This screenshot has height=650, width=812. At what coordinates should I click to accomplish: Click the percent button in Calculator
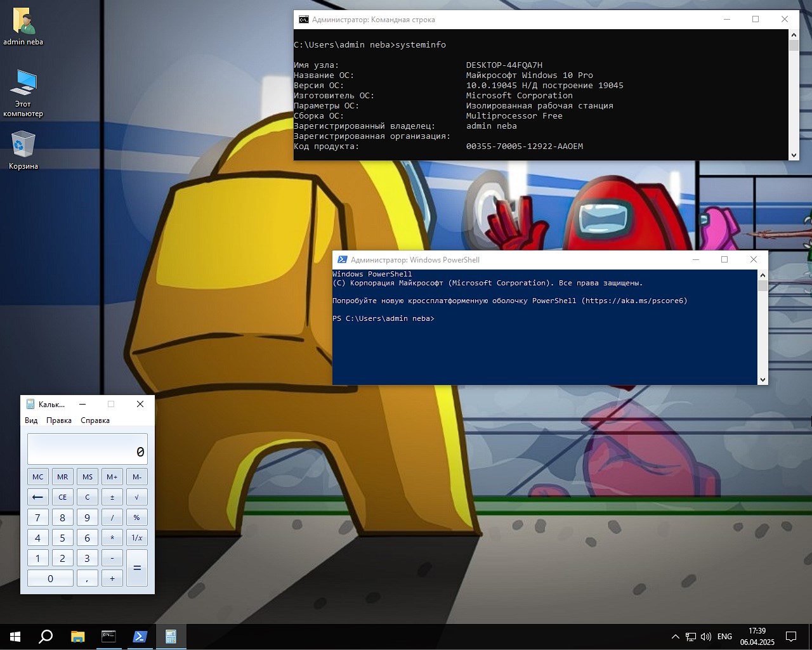137,517
